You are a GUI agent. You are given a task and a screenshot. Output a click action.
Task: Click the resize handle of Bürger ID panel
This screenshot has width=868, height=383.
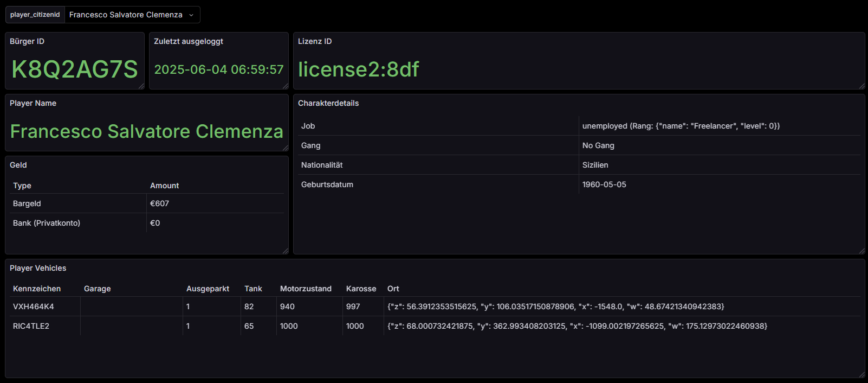point(141,86)
